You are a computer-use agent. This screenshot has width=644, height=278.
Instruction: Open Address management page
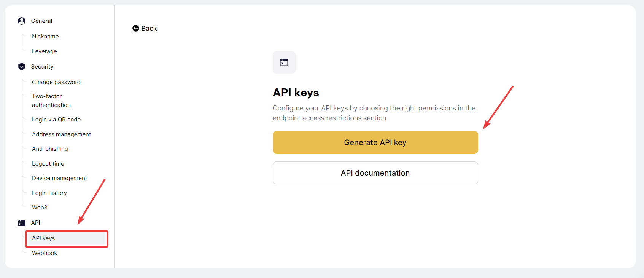[x=62, y=134]
